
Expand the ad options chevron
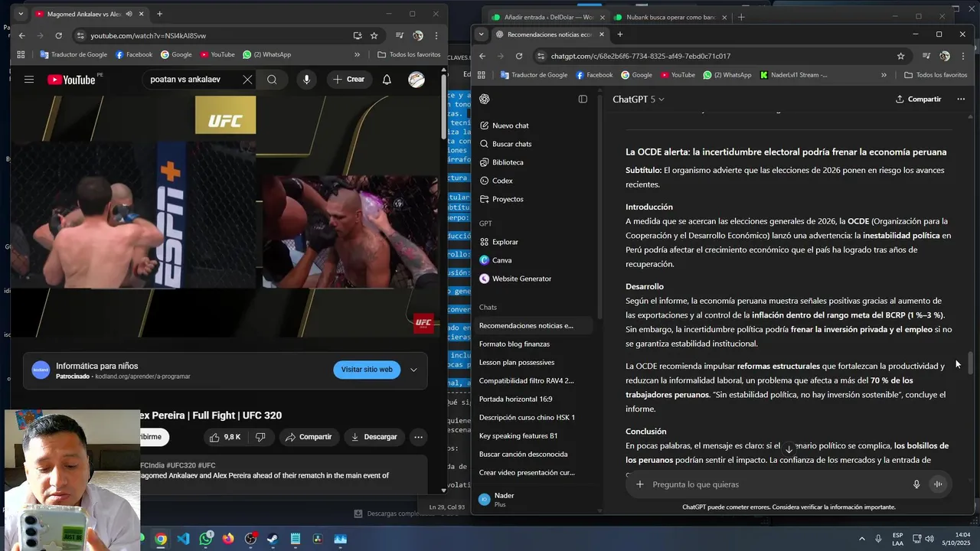point(413,370)
